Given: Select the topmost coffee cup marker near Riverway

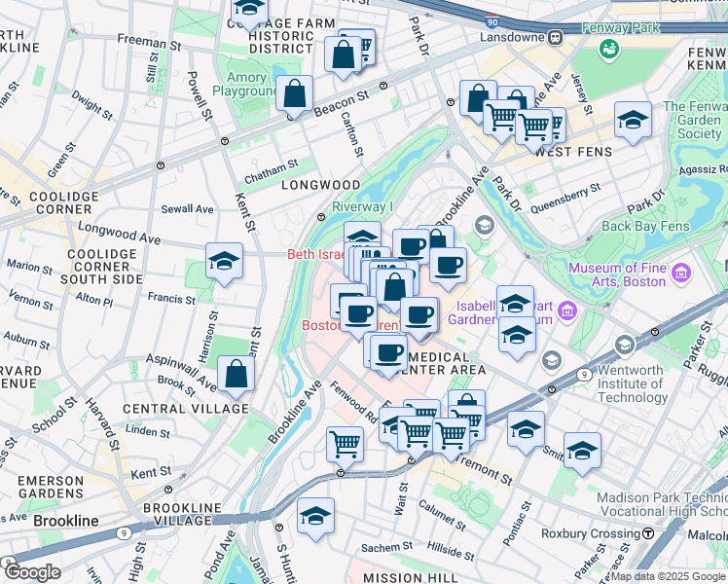Looking at the screenshot, I should coord(411,246).
